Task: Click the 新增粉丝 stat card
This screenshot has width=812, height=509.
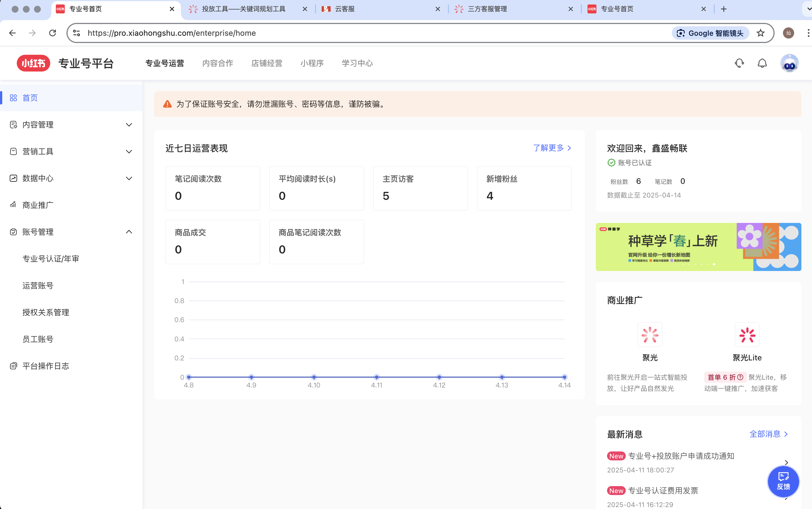Action: click(524, 188)
